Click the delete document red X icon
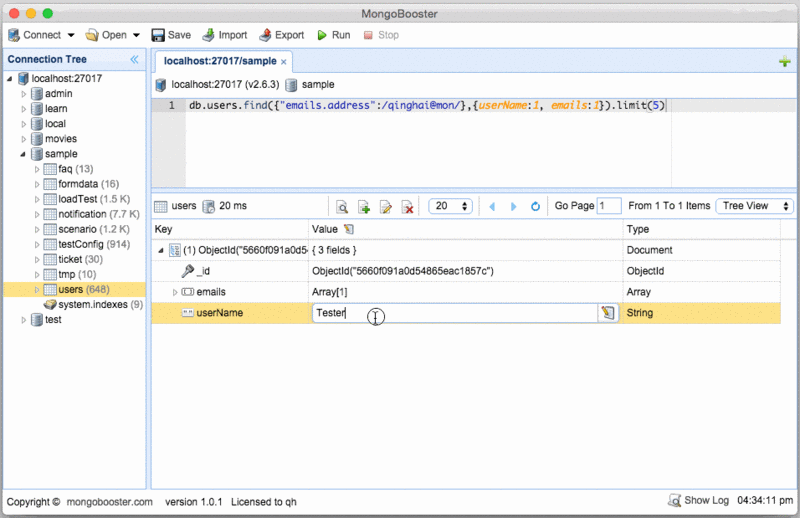 pyautogui.click(x=408, y=207)
